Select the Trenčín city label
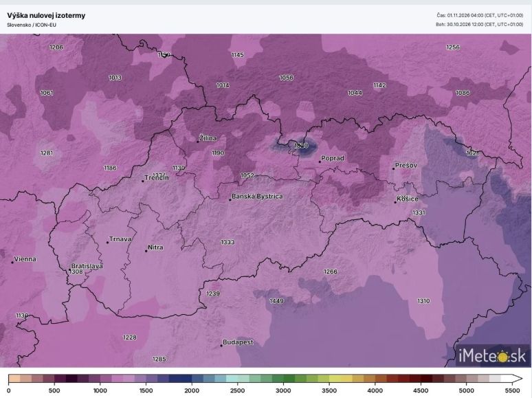Viewport: 532px width, 398px height. click(157, 178)
